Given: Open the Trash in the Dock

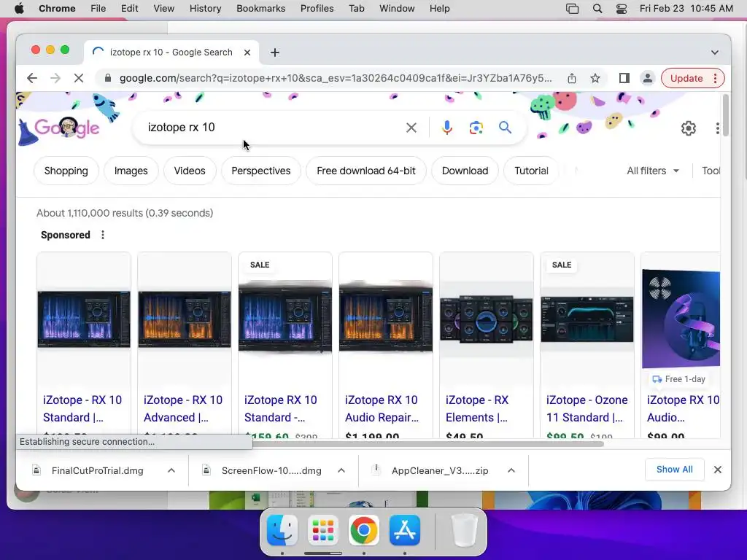Looking at the screenshot, I should [x=464, y=530].
